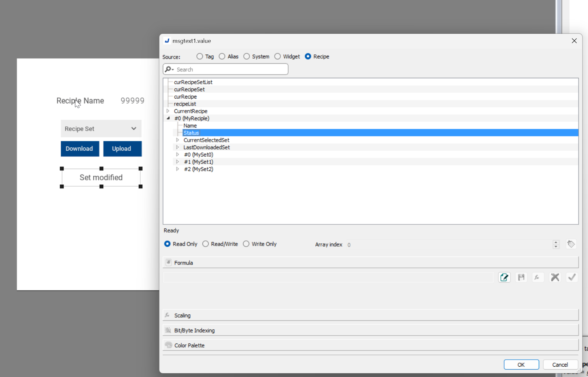Expand the #1 (MySet1) node
This screenshot has width=588, height=377.
(x=178, y=162)
